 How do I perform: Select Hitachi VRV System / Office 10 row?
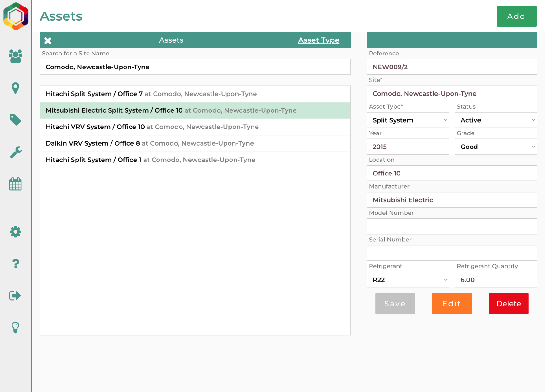click(x=195, y=127)
